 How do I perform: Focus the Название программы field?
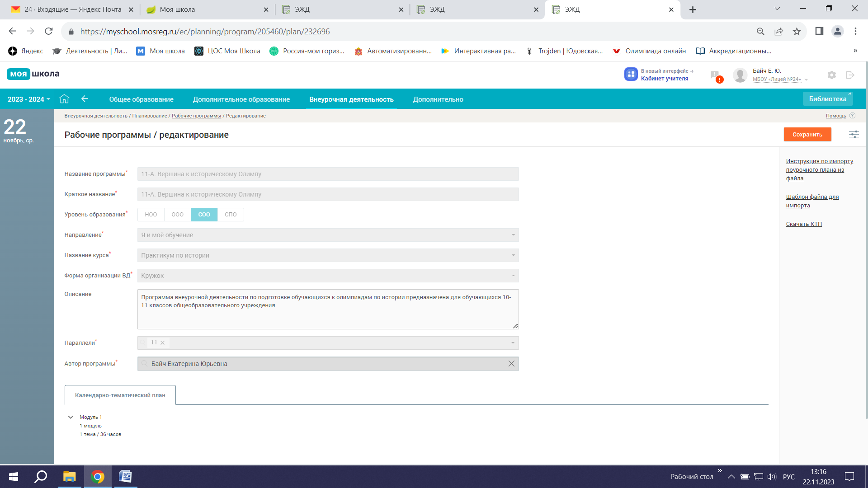[x=328, y=174]
